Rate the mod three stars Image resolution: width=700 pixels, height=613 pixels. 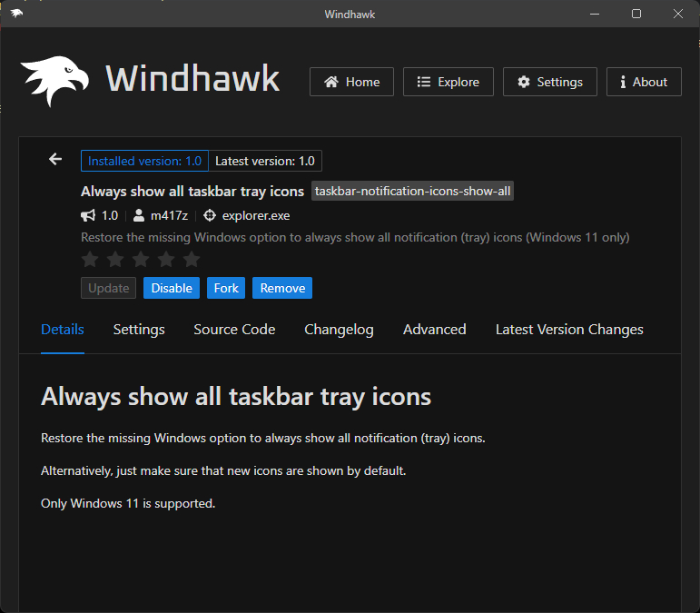point(141,259)
